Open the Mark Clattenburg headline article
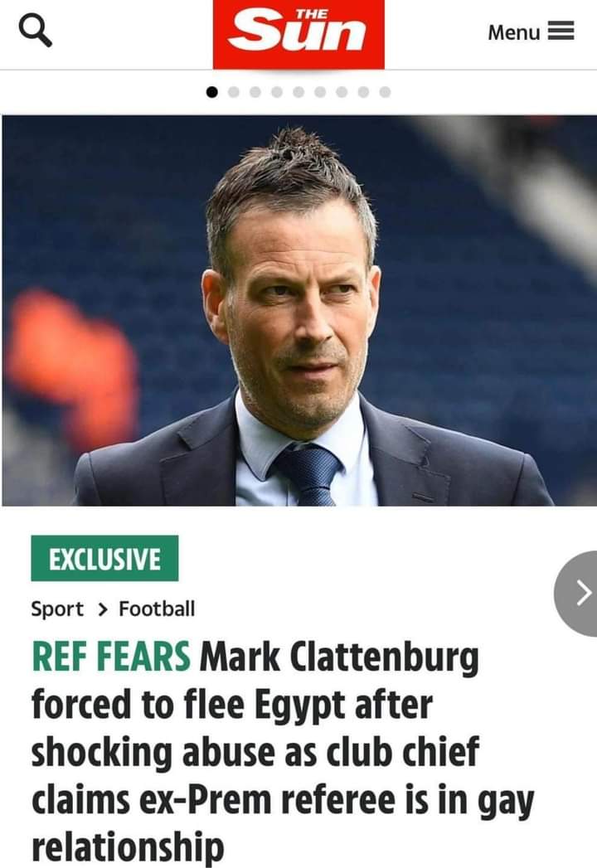The height and width of the screenshot is (868, 597). tap(283, 751)
